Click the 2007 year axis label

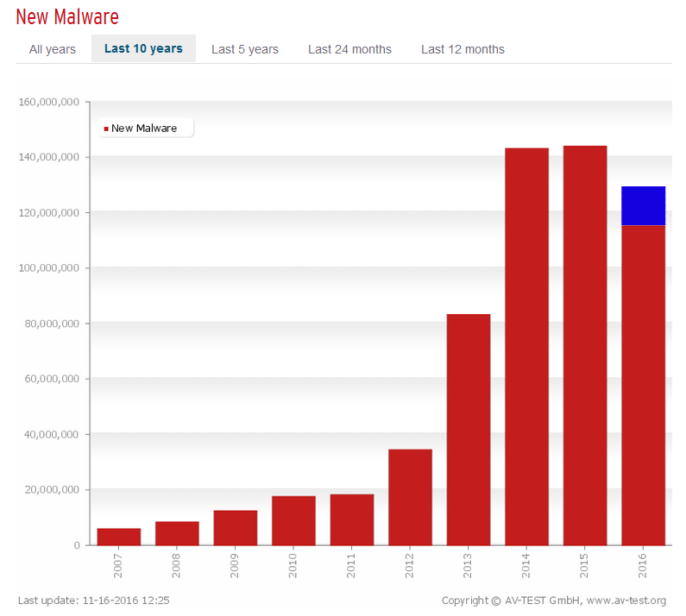(117, 566)
